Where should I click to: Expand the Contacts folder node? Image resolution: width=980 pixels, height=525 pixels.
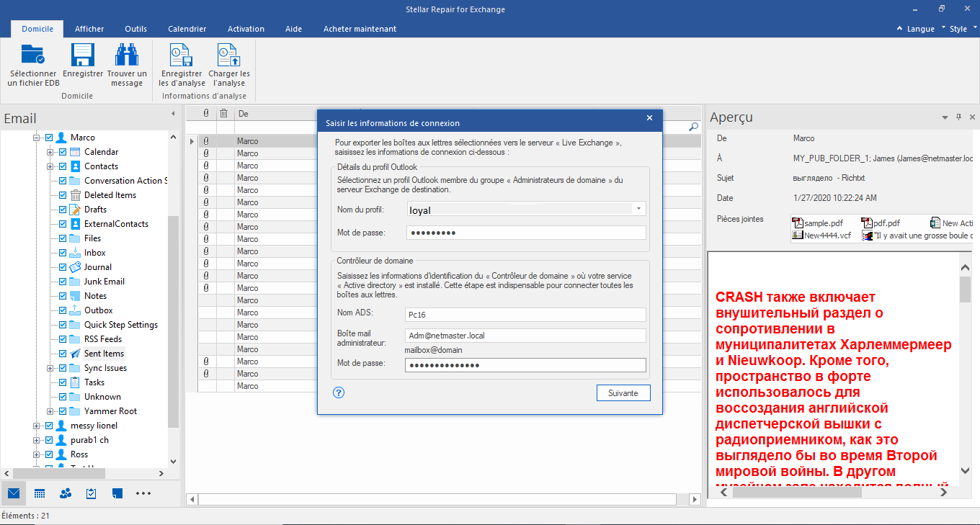click(50, 166)
